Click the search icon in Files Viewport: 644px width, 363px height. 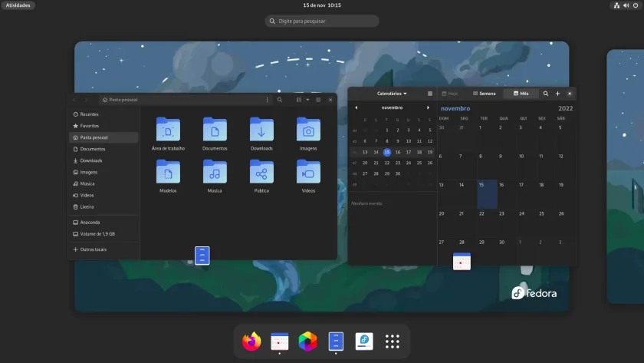280,100
